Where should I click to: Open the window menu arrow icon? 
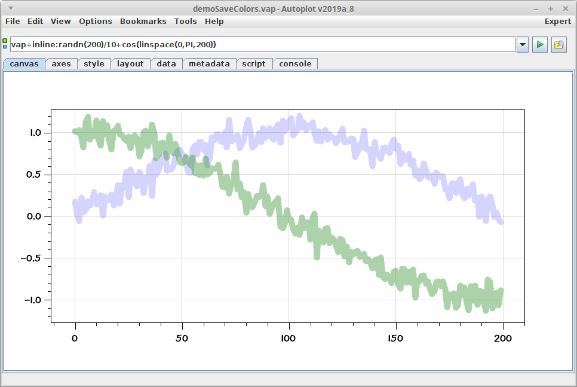tap(11, 8)
